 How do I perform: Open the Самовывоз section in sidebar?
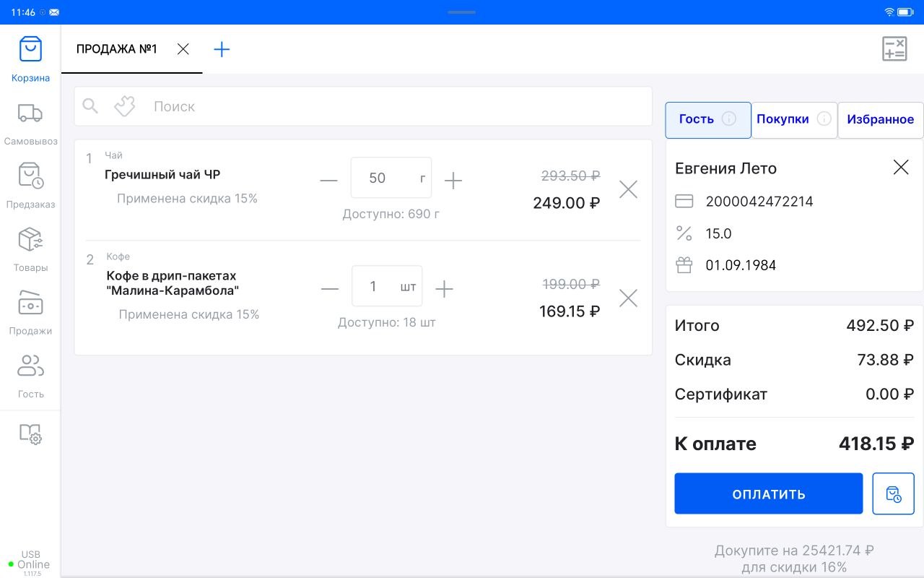point(30,121)
